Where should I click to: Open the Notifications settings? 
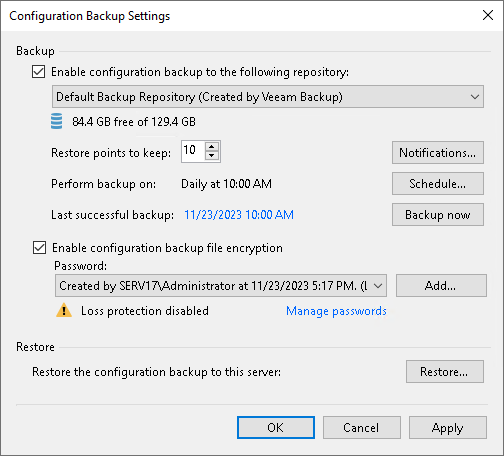pyautogui.click(x=438, y=153)
